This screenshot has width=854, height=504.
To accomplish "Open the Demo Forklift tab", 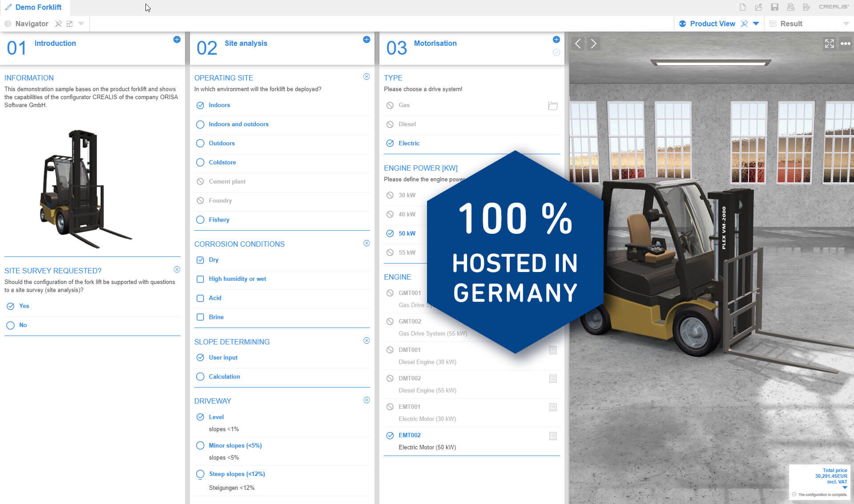I will (x=35, y=7).
